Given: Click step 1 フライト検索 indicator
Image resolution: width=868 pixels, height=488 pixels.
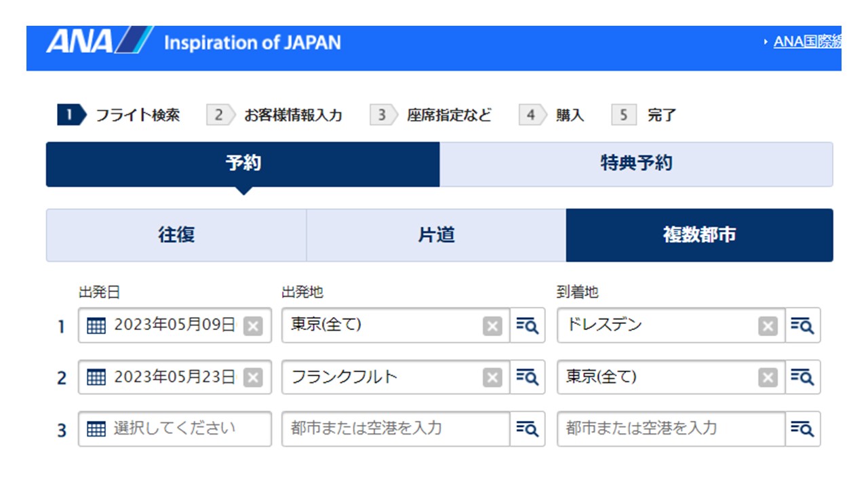Looking at the screenshot, I should (x=119, y=115).
